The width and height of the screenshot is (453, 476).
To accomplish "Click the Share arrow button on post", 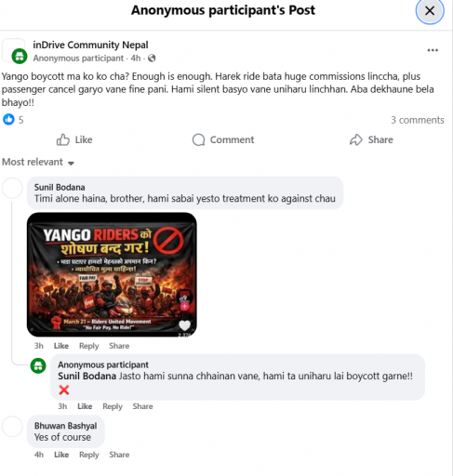I will click(371, 139).
